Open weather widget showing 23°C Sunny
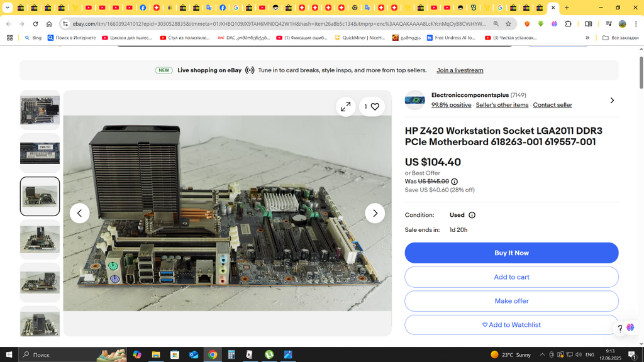The height and width of the screenshot is (362, 644). pyautogui.click(x=511, y=354)
